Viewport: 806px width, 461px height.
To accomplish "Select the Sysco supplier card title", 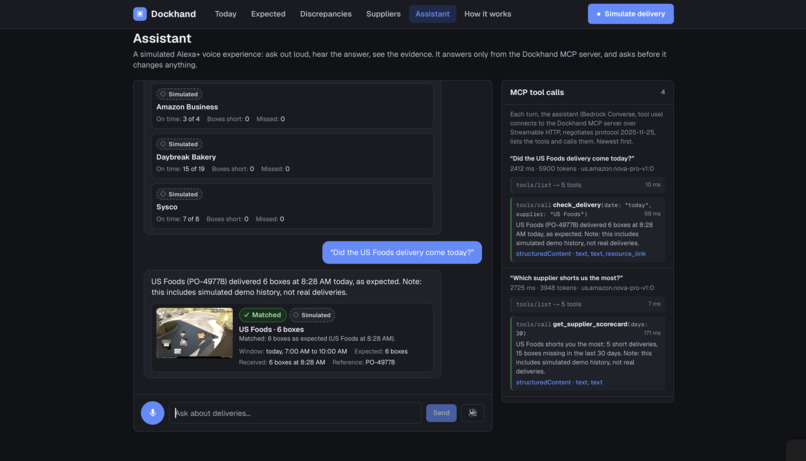I will 167,207.
